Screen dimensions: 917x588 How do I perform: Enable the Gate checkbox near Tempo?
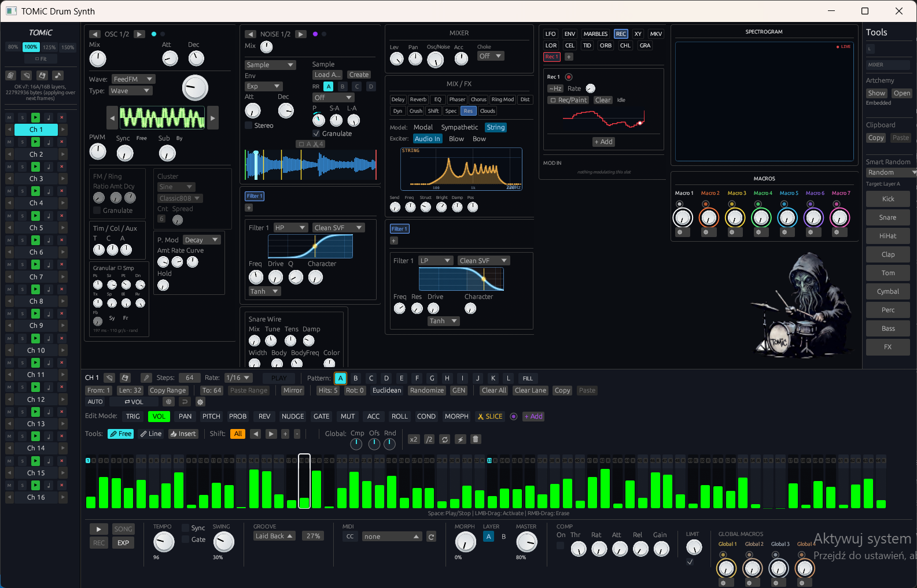pos(185,539)
